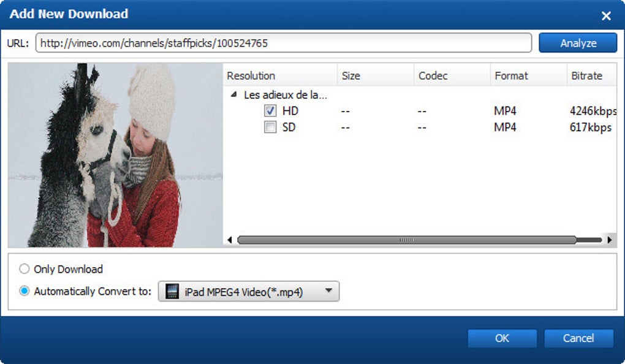The height and width of the screenshot is (364, 625).
Task: Click the Bitrate column header
Action: (591, 75)
